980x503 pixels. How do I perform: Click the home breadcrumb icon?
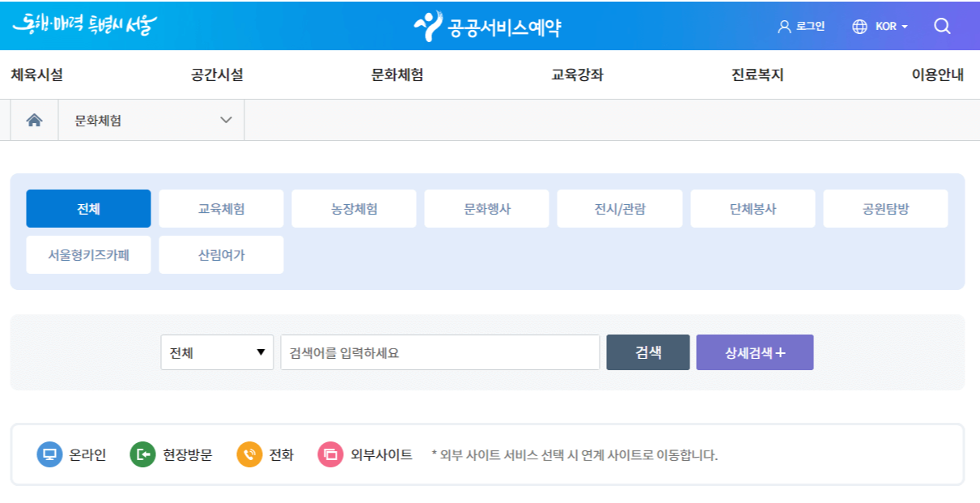point(33,119)
